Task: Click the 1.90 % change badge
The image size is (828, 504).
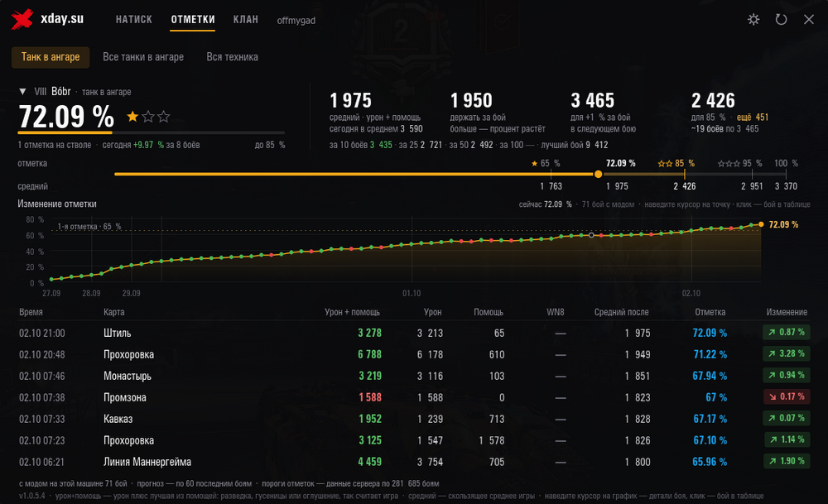Action: click(787, 461)
